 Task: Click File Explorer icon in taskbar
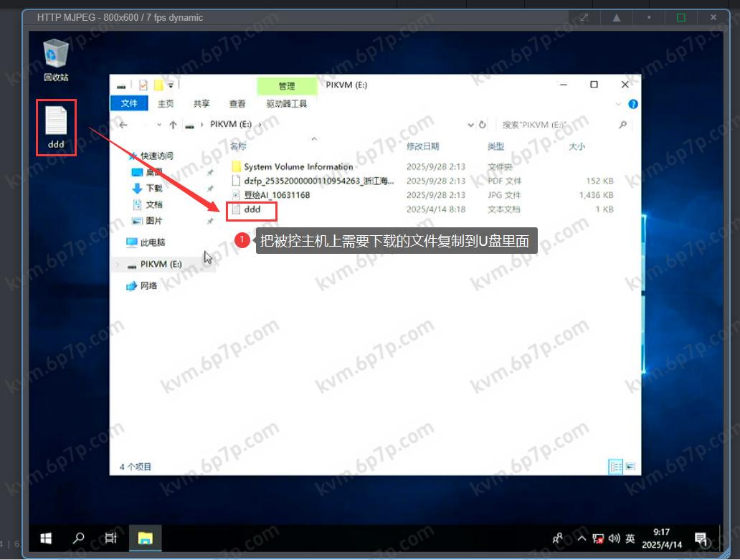(145, 538)
